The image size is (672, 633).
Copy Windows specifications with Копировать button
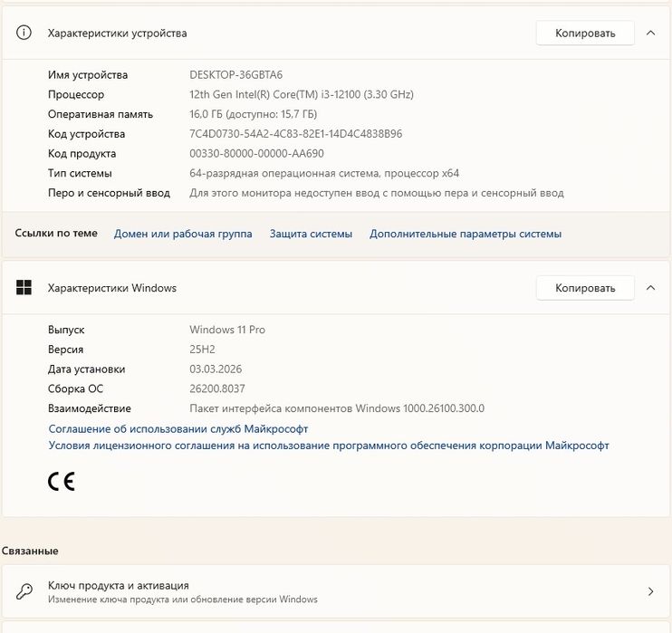584,288
